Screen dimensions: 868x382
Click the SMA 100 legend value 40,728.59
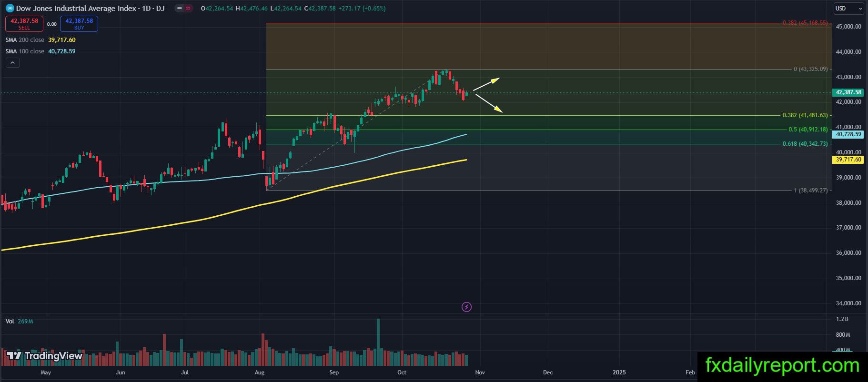tap(62, 51)
